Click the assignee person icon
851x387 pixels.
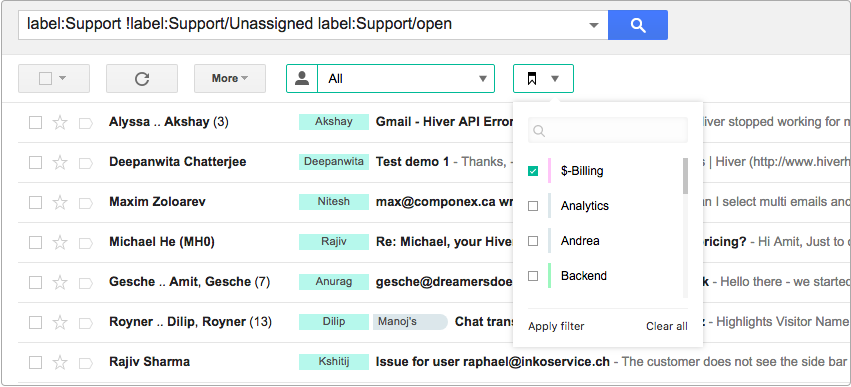coord(302,79)
